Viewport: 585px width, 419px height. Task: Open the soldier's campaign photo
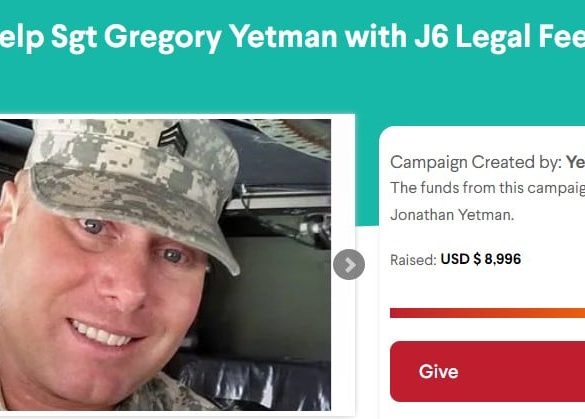(165, 265)
